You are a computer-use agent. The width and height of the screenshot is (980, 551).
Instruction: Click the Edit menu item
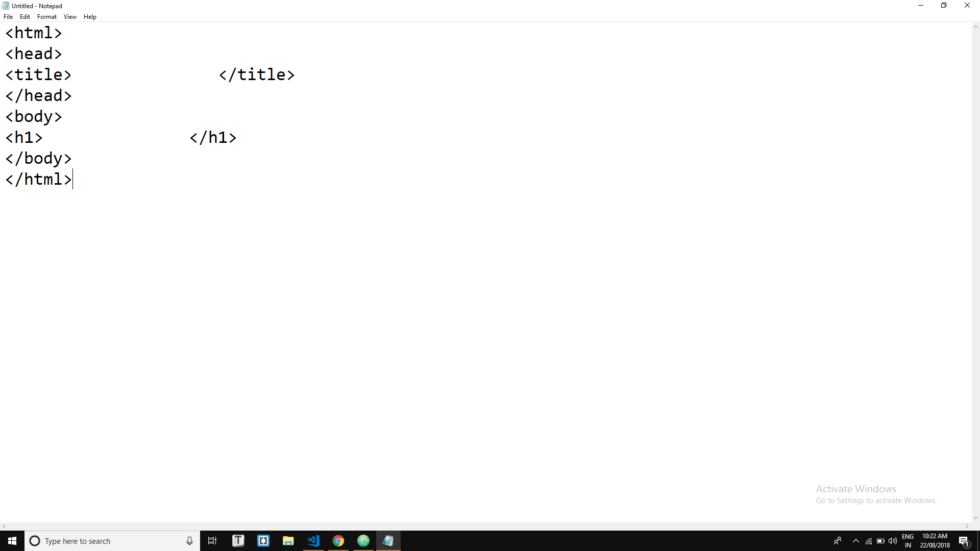[x=25, y=16]
